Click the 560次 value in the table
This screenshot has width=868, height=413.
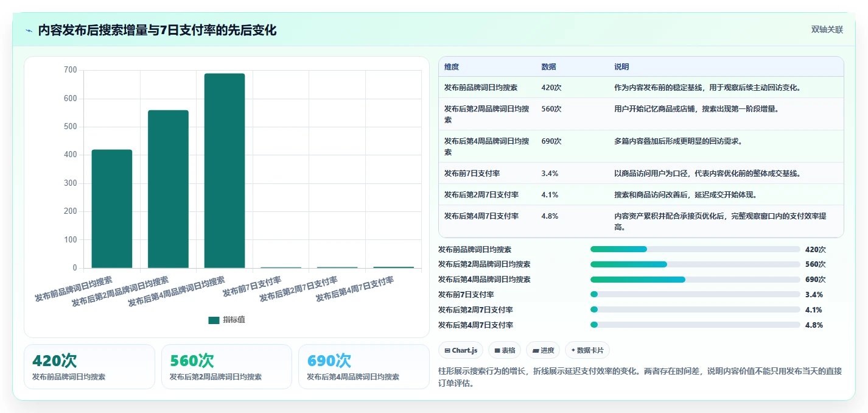click(x=551, y=109)
